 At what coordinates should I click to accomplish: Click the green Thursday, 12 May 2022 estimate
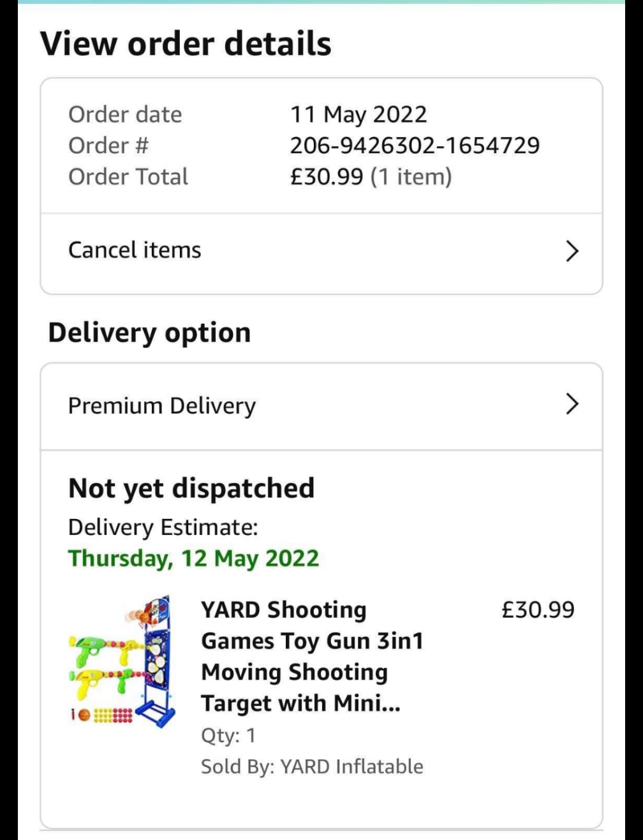193,558
